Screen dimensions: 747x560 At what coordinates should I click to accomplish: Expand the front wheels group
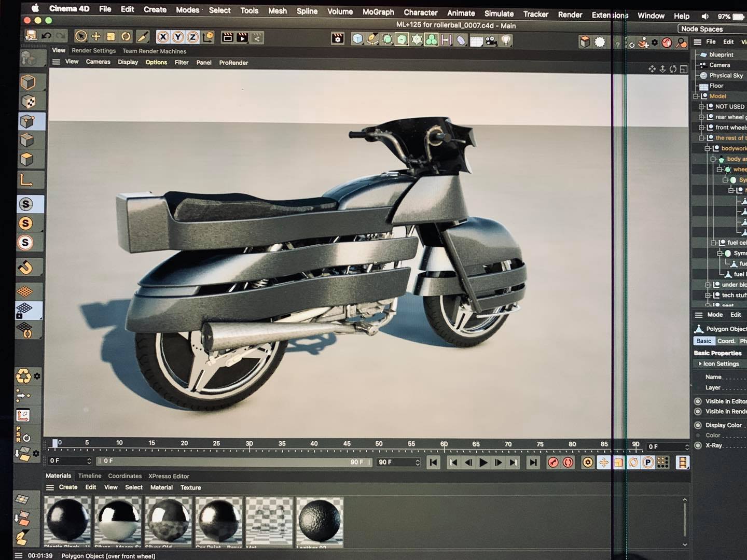click(701, 128)
